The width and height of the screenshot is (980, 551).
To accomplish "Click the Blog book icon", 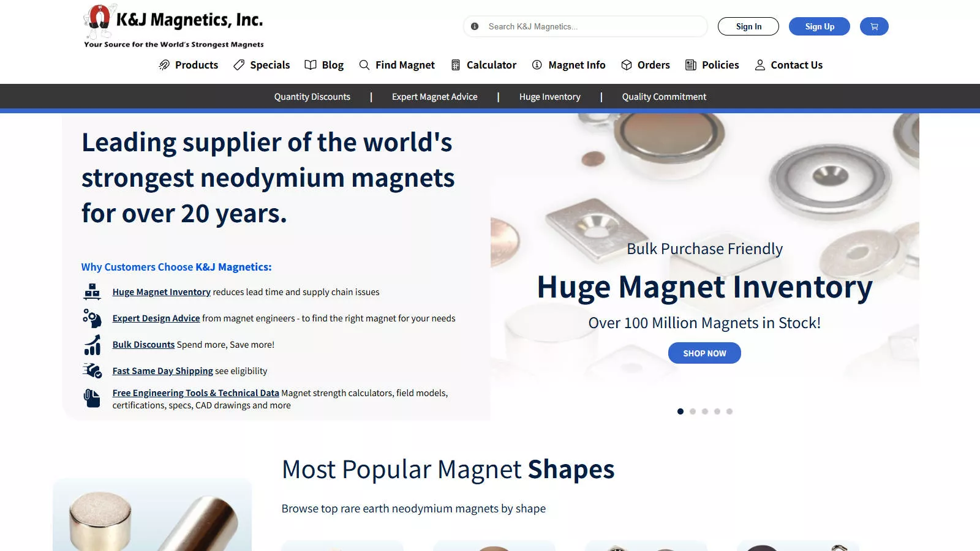I will tap(311, 65).
